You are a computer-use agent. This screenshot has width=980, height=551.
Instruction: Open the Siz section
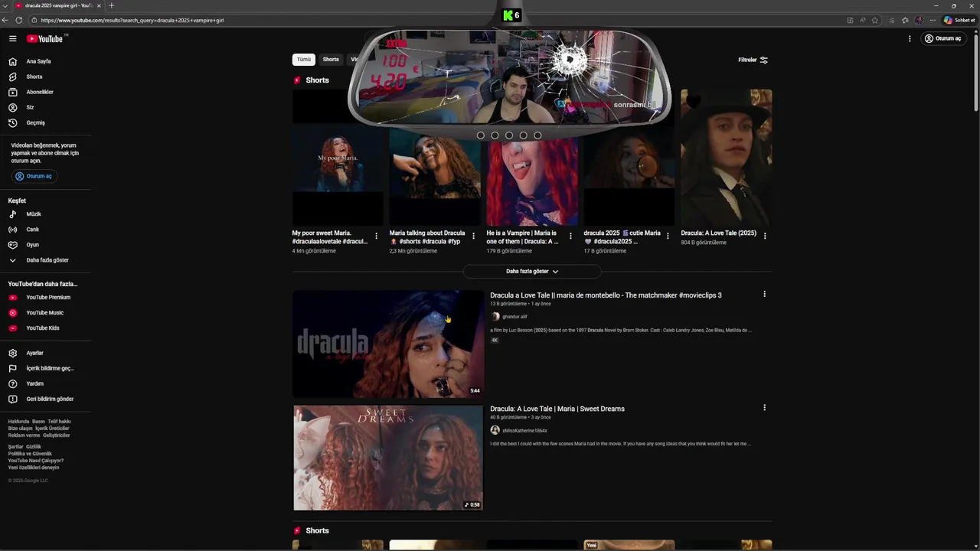point(46,107)
